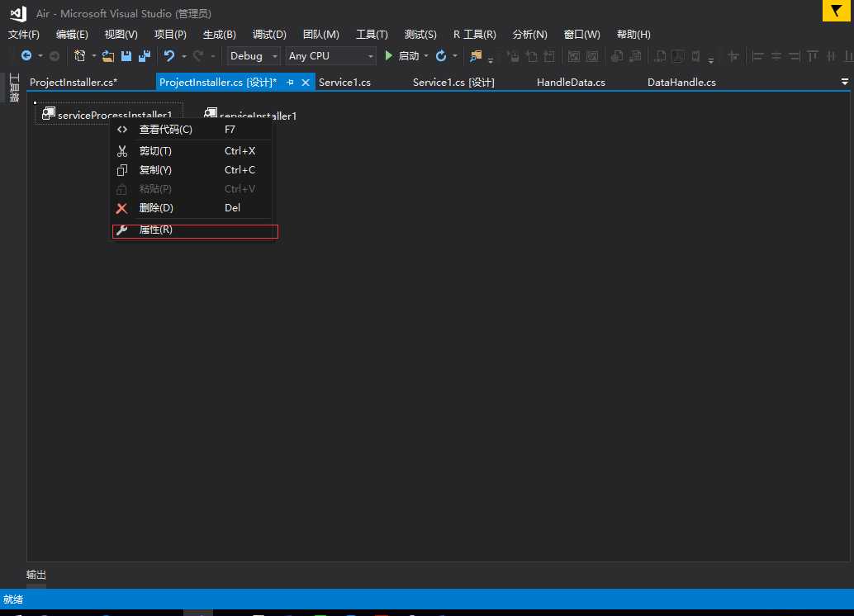Switch to the HandleData.cs tab
854x616 pixels.
click(x=571, y=83)
